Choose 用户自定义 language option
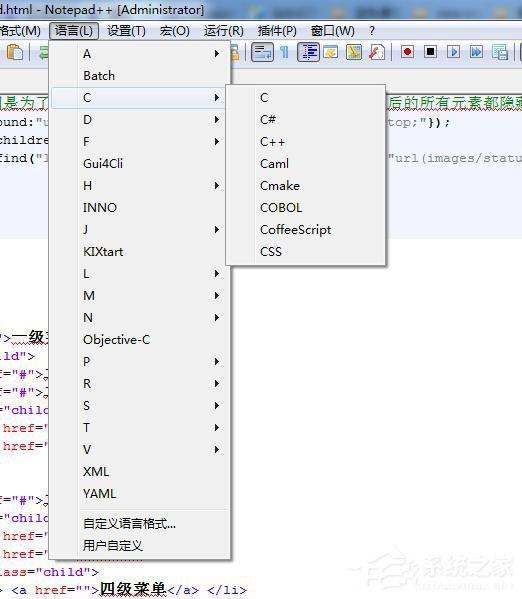This screenshot has width=522, height=599. click(x=140, y=546)
